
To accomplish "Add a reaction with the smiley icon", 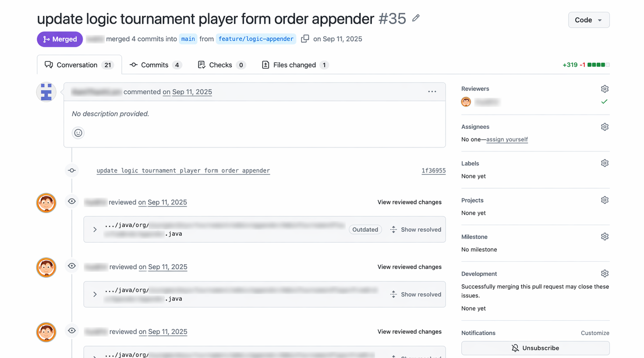I will (78, 133).
